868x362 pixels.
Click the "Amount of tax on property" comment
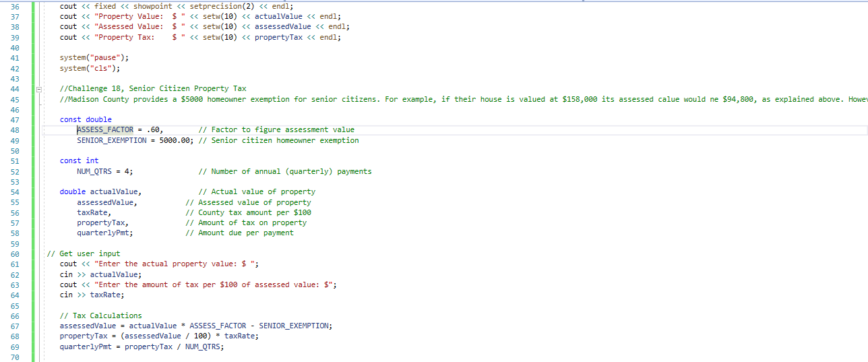[x=247, y=222]
